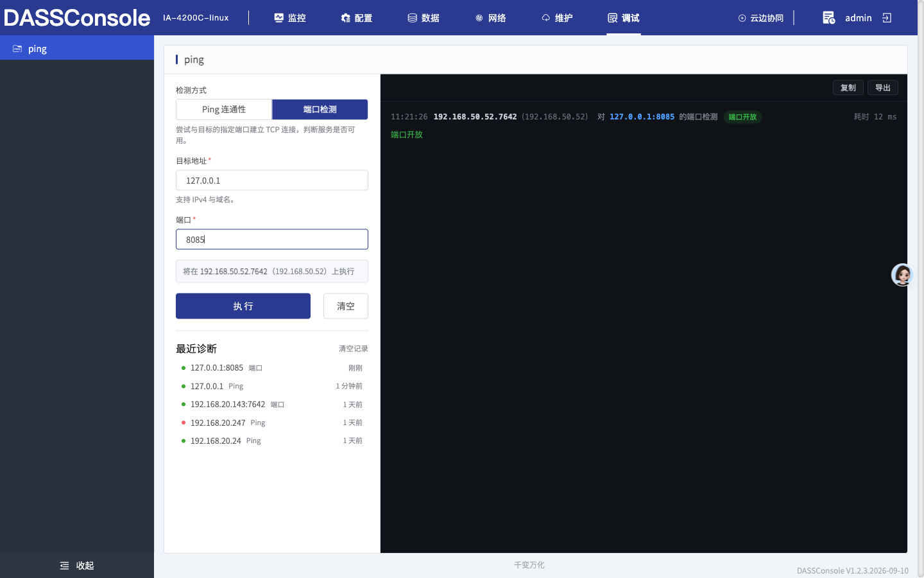Focus the 目标地址 target address field
This screenshot has width=924, height=578.
[272, 180]
